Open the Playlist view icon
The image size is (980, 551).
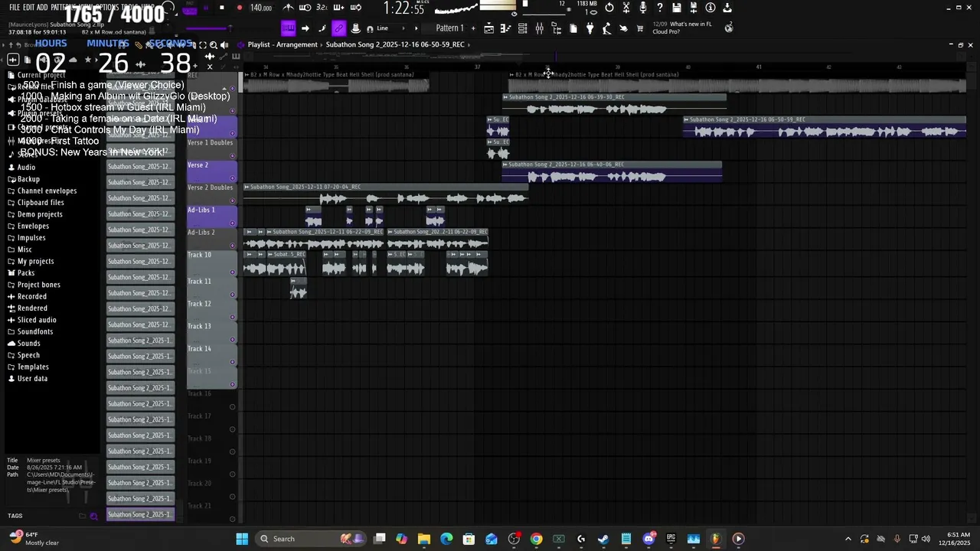(488, 28)
